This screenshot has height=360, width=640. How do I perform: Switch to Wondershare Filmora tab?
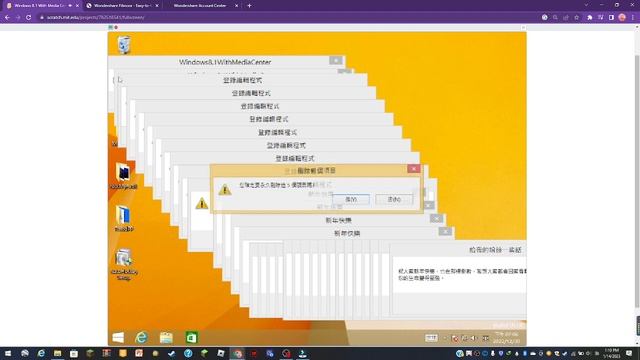[x=122, y=6]
